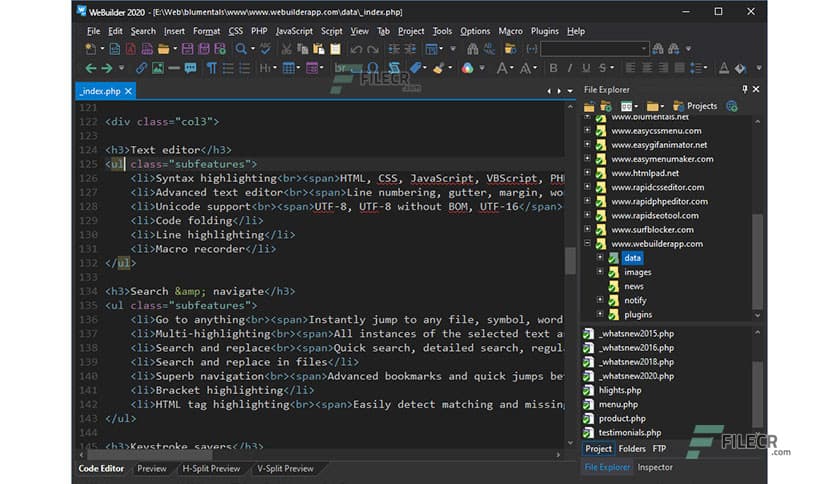
Task: Expand www.surfblocker.com tree node
Action: point(588,229)
